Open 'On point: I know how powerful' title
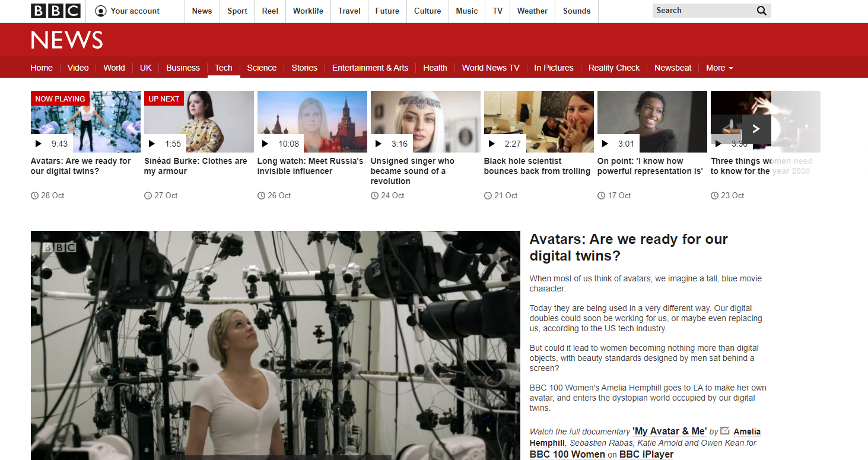Viewport: 868px width, 460px height. tap(650, 166)
